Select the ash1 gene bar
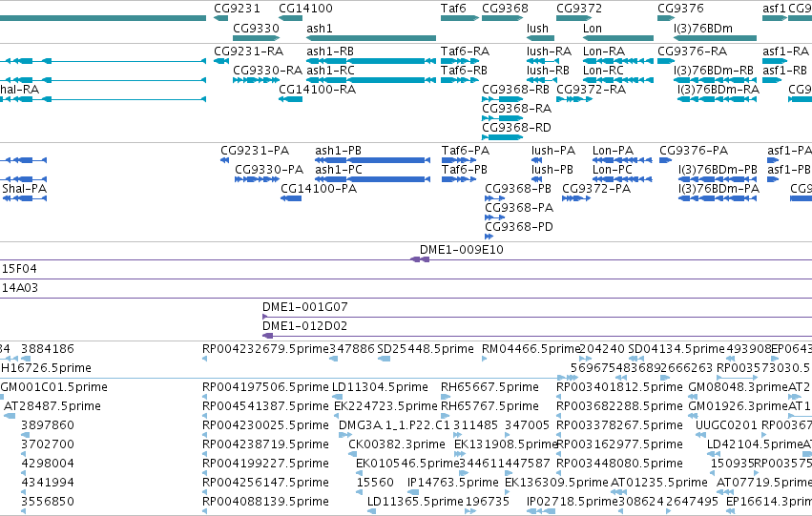The width and height of the screenshot is (812, 516). click(371, 38)
